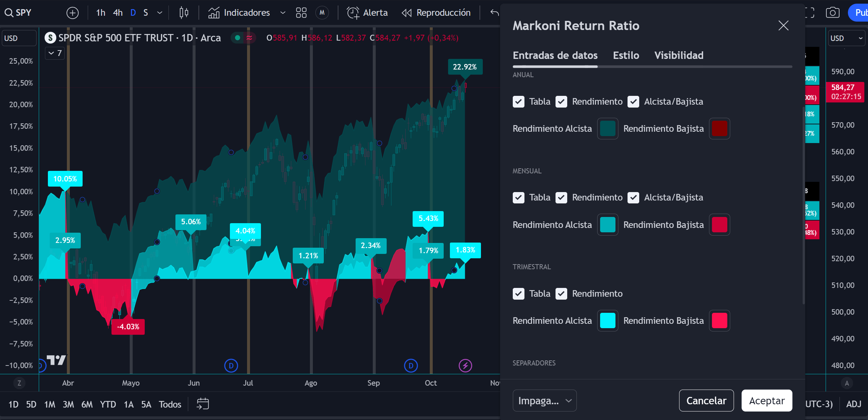The height and width of the screenshot is (420, 868).
Task: Click the dialog vertical scrollbar
Action: click(803, 205)
